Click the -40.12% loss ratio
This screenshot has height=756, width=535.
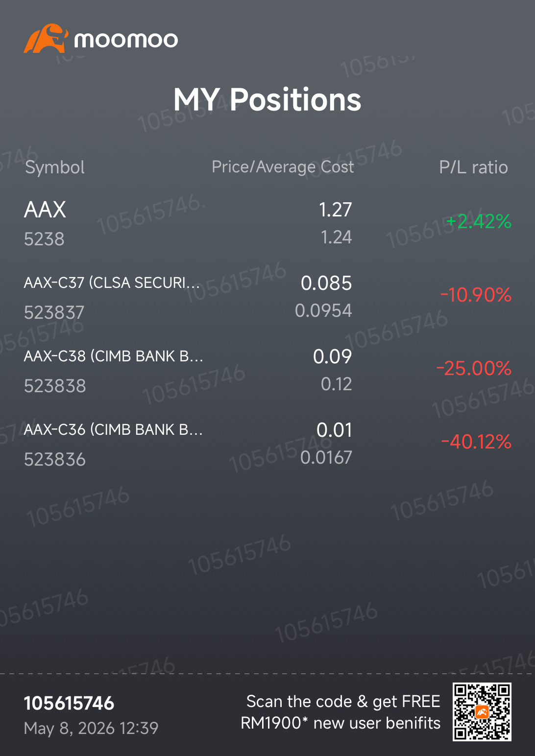tap(476, 442)
